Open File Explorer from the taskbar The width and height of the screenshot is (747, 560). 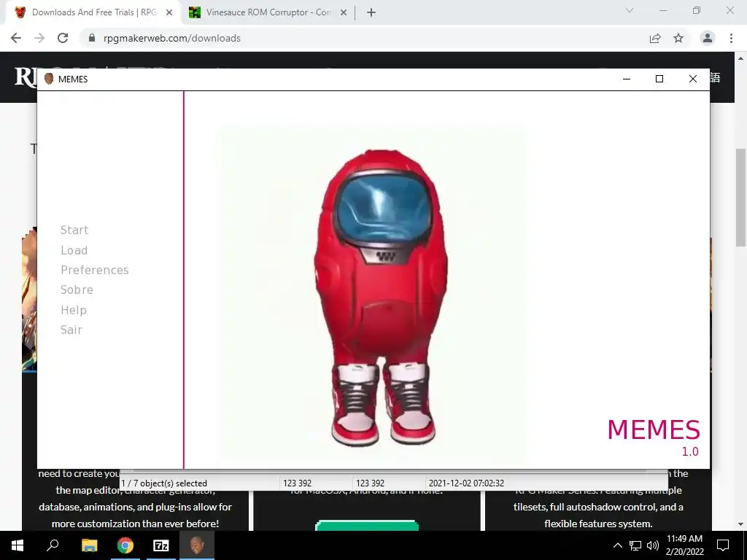89,545
